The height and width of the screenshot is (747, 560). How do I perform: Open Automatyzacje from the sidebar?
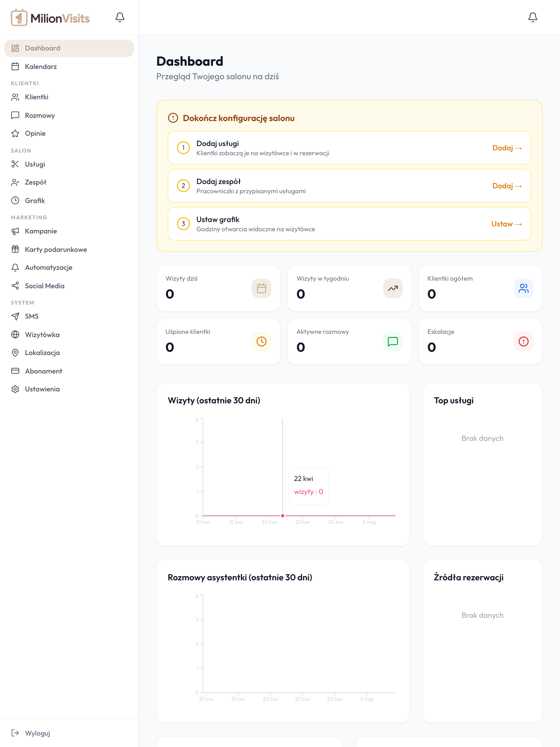pyautogui.click(x=69, y=267)
